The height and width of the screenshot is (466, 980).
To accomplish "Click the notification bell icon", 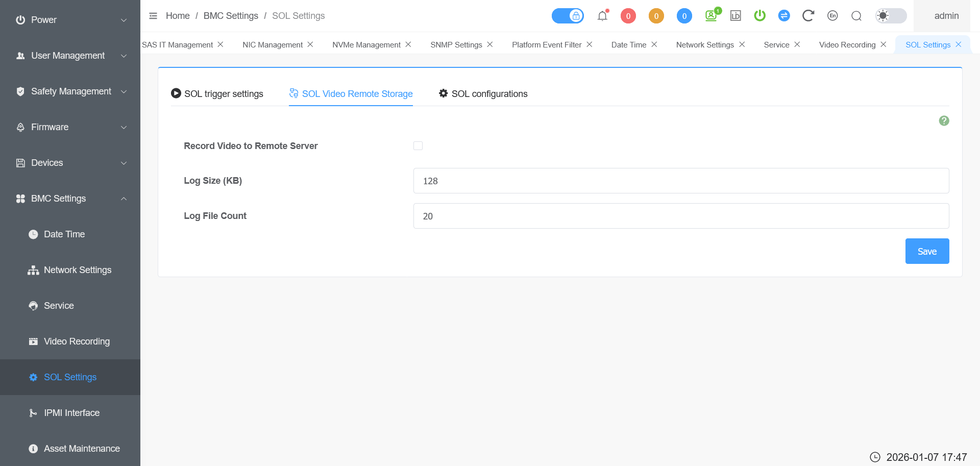I will point(602,16).
